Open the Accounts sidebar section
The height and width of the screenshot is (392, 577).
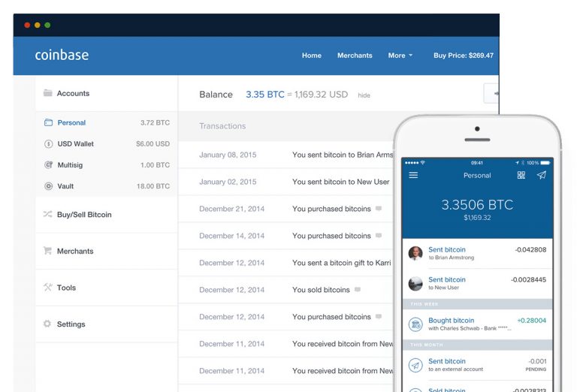pyautogui.click(x=107, y=93)
